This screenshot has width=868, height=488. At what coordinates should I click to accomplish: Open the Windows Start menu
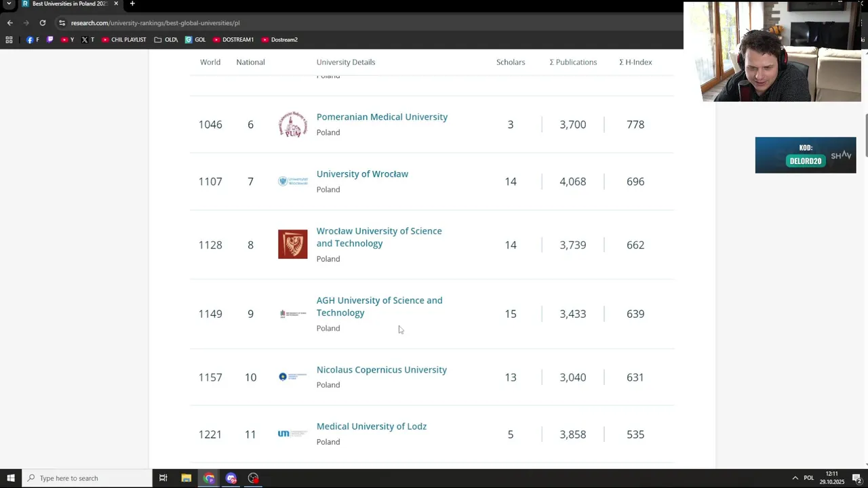[x=10, y=478]
